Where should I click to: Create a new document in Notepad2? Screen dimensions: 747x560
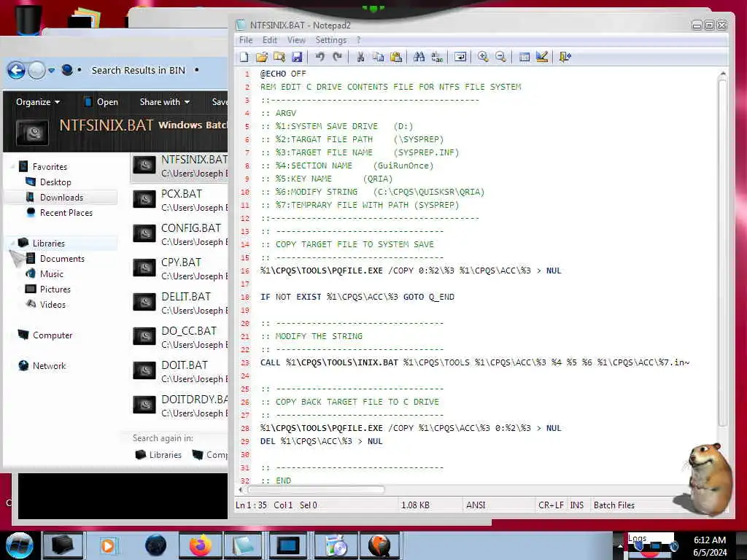[x=244, y=57]
